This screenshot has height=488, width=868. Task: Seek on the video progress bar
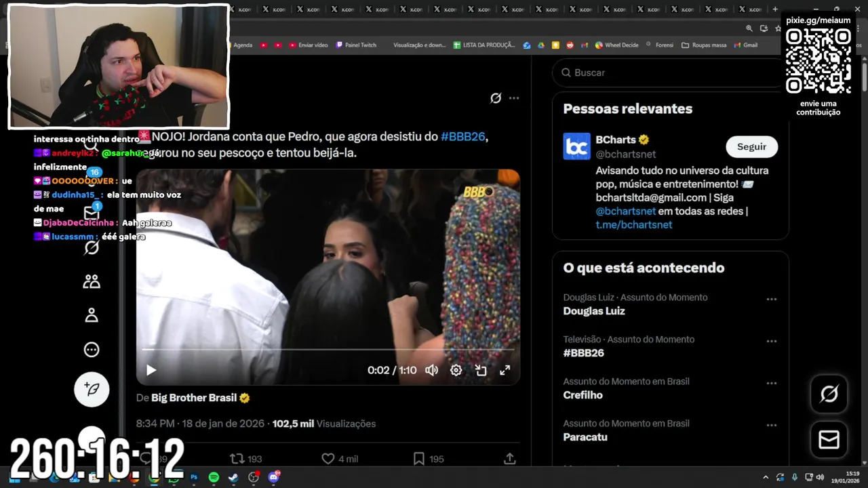pyautogui.click(x=328, y=350)
